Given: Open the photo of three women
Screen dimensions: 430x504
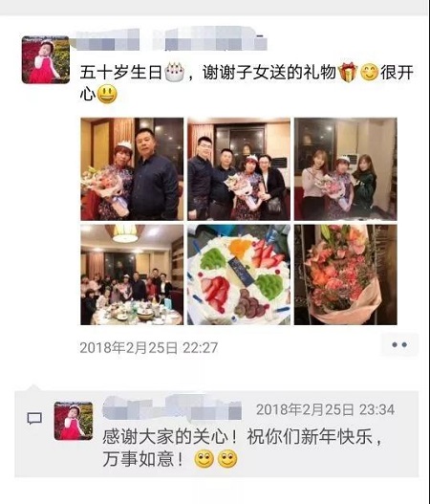Looking at the screenshot, I should [346, 169].
